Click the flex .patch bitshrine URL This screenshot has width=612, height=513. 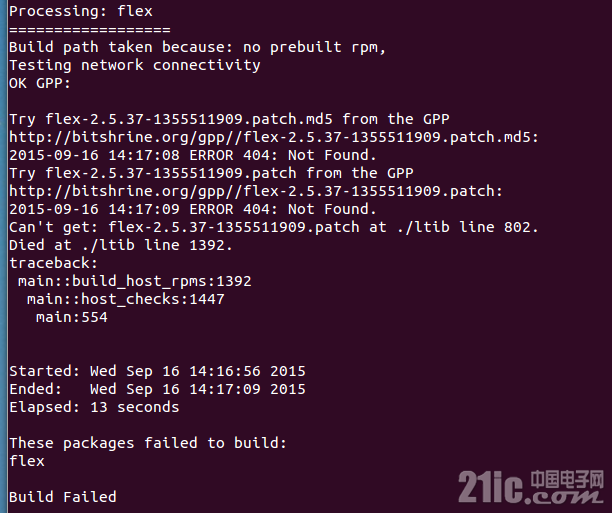(x=256, y=191)
